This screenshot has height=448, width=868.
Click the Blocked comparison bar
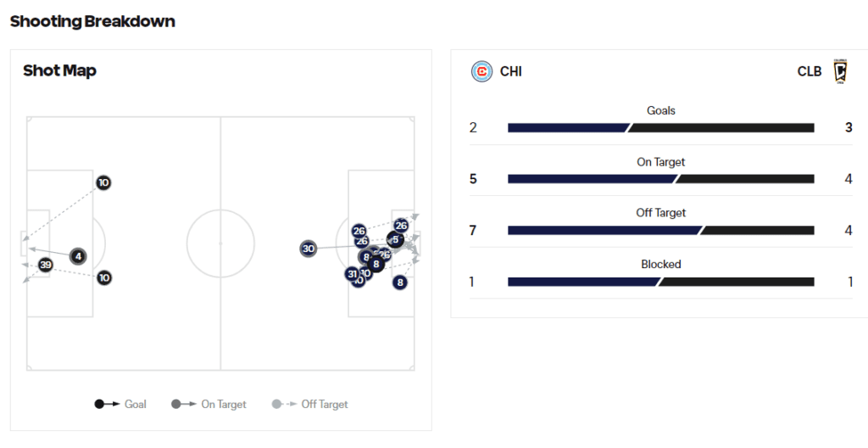[661, 282]
